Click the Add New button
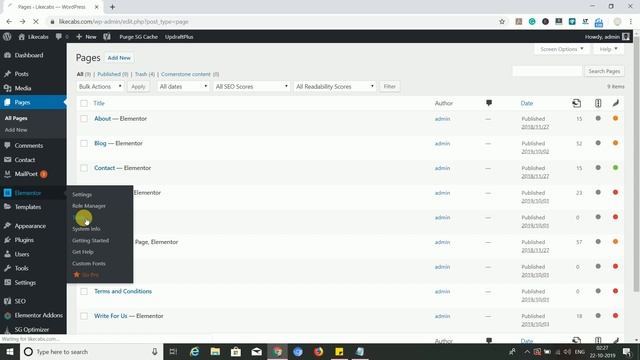 (119, 58)
